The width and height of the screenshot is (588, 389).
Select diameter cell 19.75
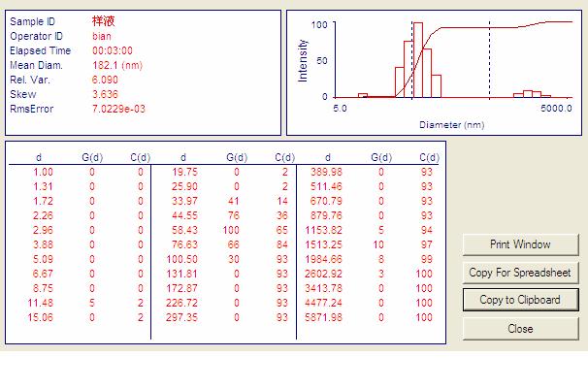click(x=184, y=172)
